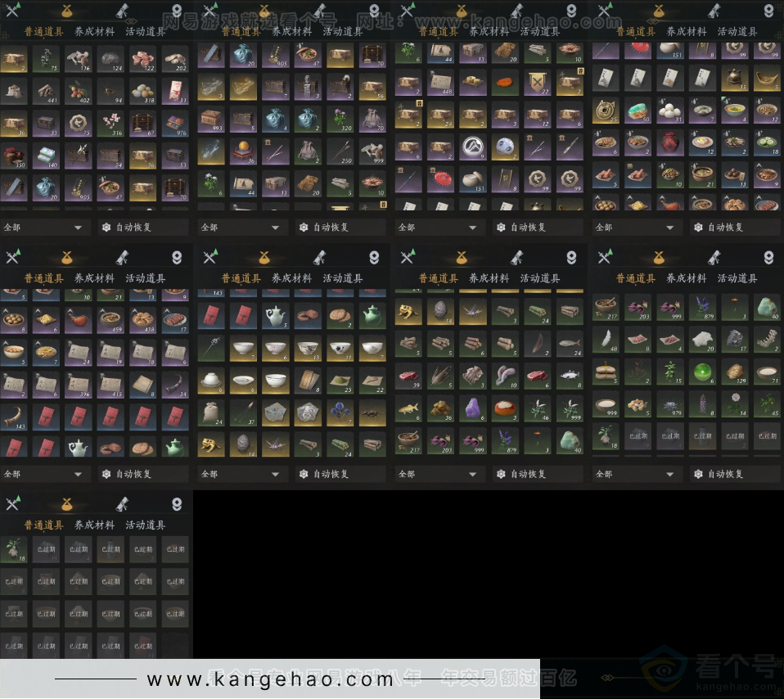Select the painted bowl with count 13
This screenshot has width=784, height=699.
308,349
